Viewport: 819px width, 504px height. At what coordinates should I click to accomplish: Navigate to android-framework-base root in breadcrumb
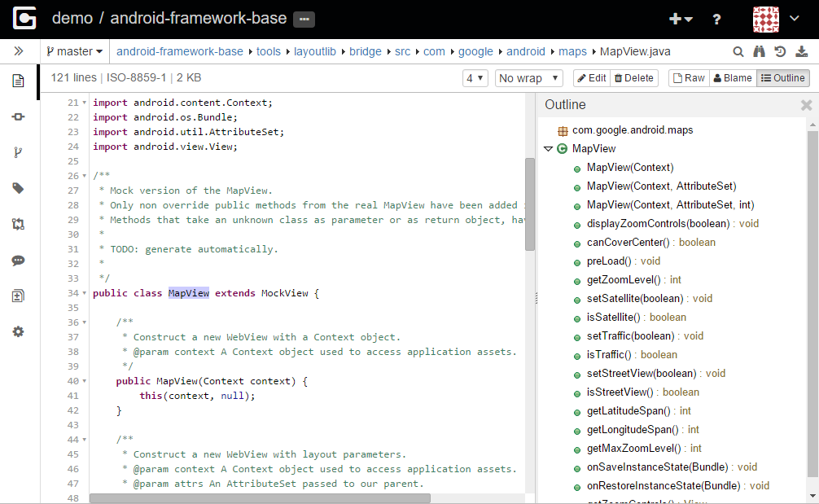pyautogui.click(x=180, y=52)
